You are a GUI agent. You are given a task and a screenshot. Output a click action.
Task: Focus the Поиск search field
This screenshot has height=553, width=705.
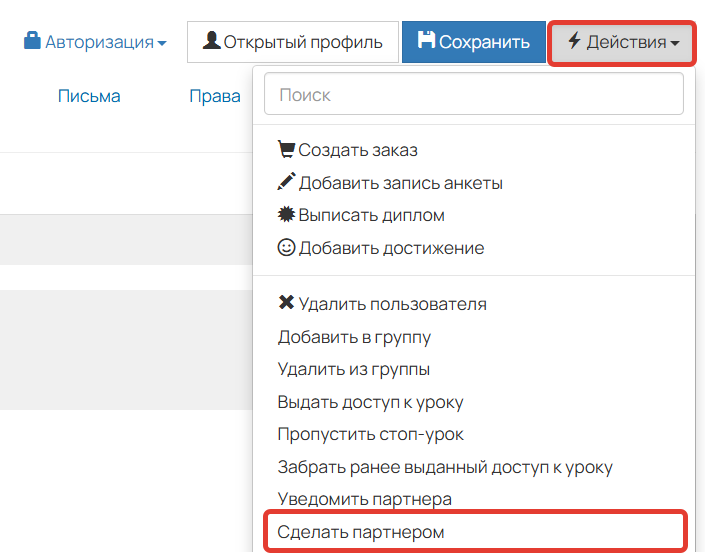(474, 94)
